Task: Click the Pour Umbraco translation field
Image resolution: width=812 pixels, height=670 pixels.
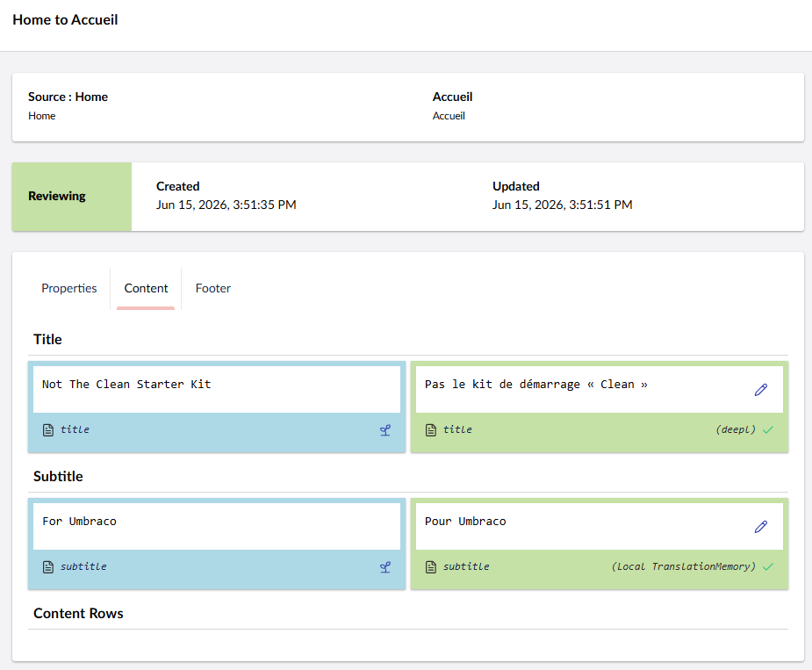Action: (x=600, y=527)
